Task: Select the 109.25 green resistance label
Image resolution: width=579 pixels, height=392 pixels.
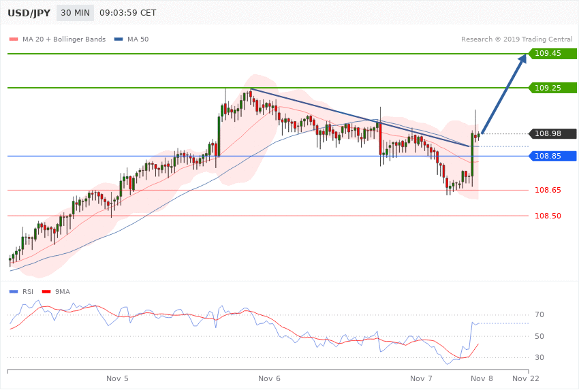Action: [552, 88]
